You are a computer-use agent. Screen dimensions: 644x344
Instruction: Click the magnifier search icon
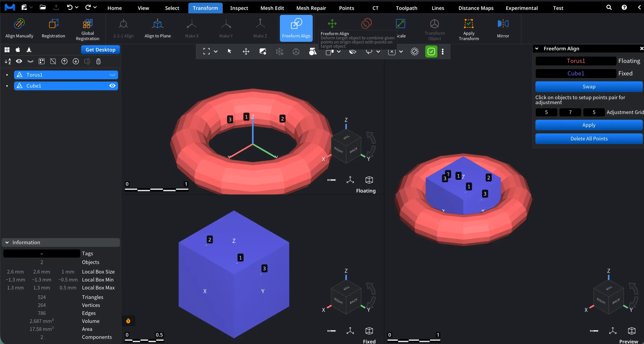coord(609,8)
